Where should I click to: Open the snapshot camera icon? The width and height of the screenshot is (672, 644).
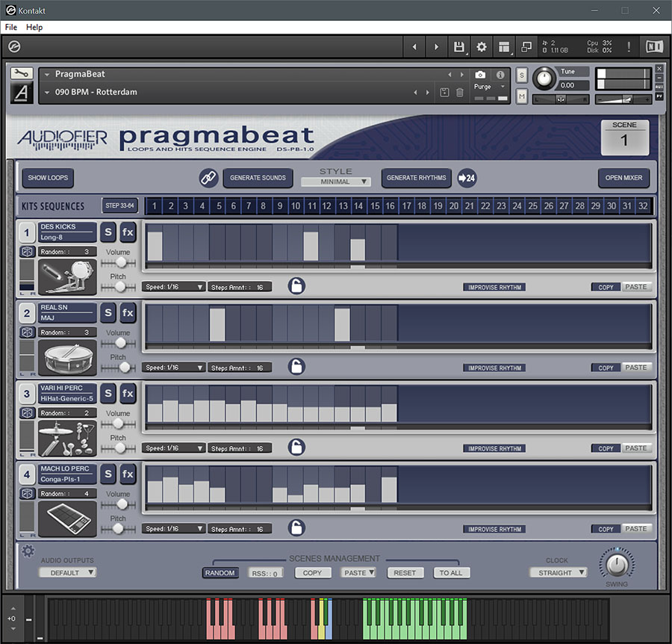coord(480,75)
